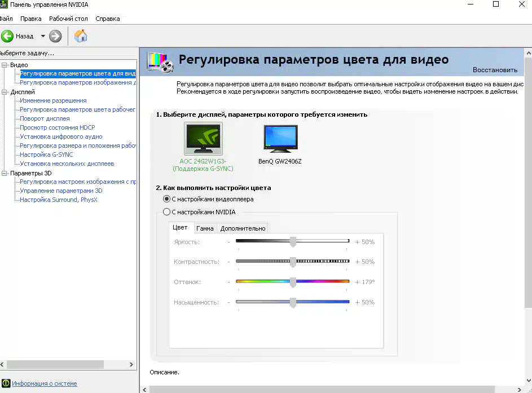Open the Back history dropdown arrow
Viewport: 532px width, 393px height.
[43, 36]
